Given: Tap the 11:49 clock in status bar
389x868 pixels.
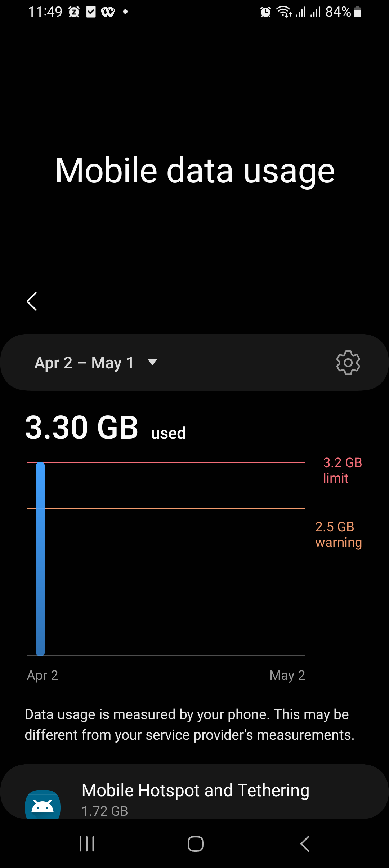Looking at the screenshot, I should [45, 12].
